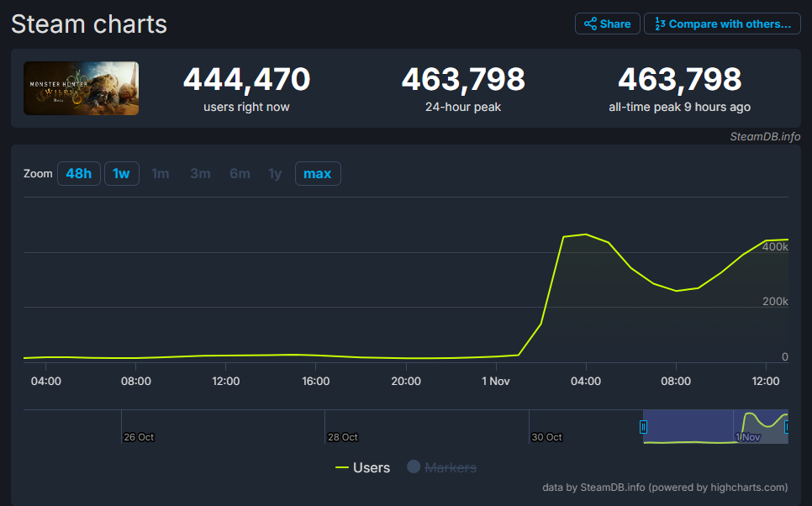
Task: Select the 1m zoom option
Action: point(160,173)
